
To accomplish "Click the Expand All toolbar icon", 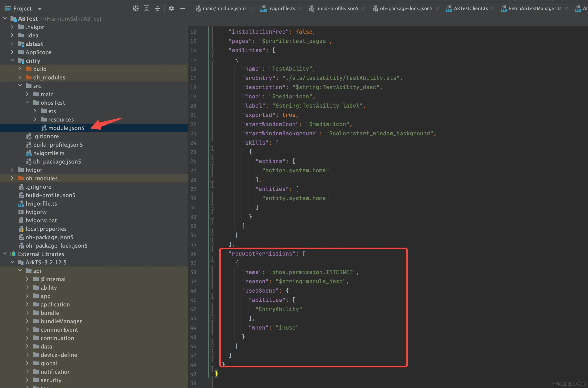I will click(x=147, y=8).
